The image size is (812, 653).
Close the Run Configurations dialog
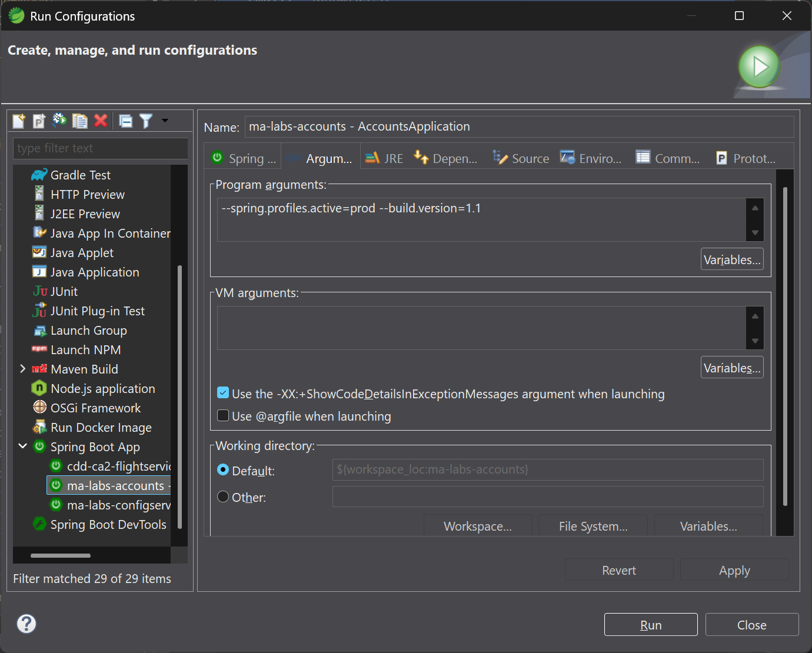pyautogui.click(x=752, y=625)
